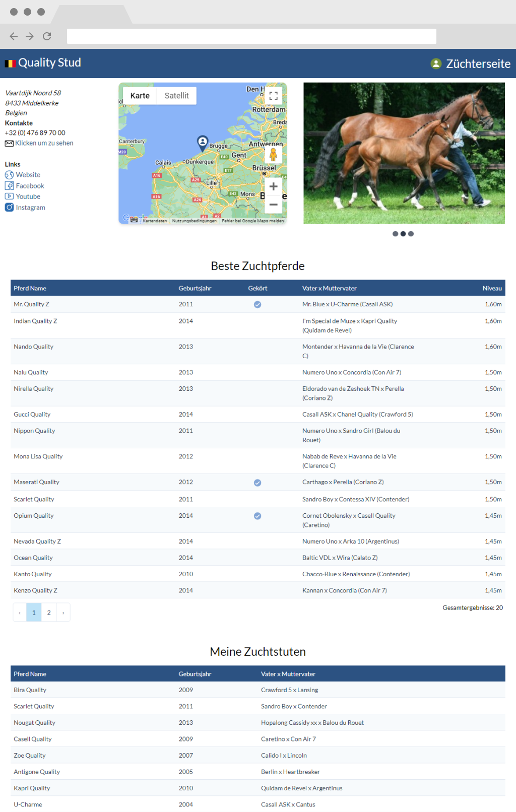The width and height of the screenshot is (516, 812).
Task: Select third carousel dot
Action: 411,234
